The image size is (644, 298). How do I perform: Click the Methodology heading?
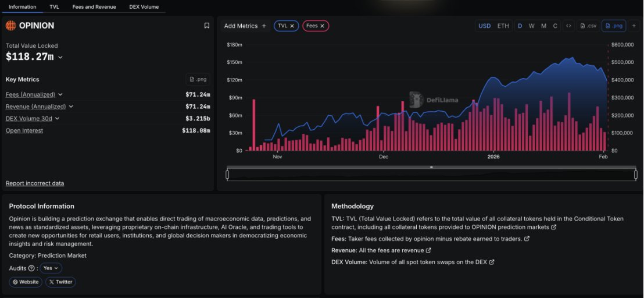[352, 207]
